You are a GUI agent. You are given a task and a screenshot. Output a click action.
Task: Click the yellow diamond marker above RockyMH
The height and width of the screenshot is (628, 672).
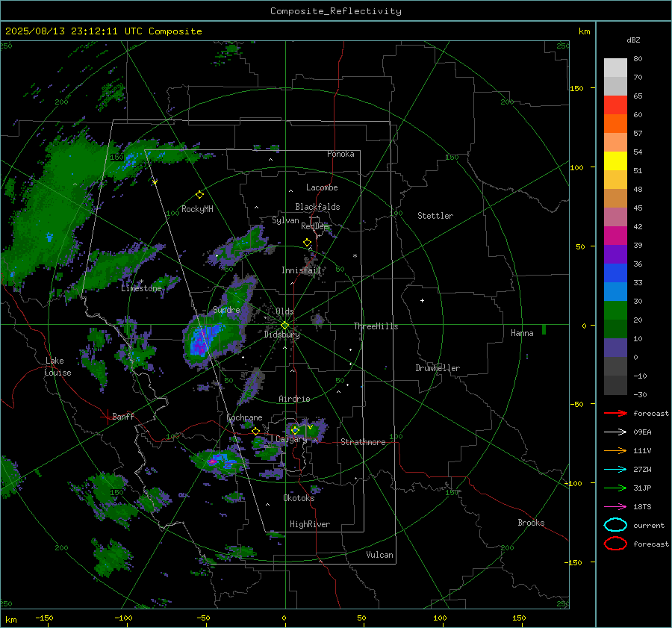[199, 195]
